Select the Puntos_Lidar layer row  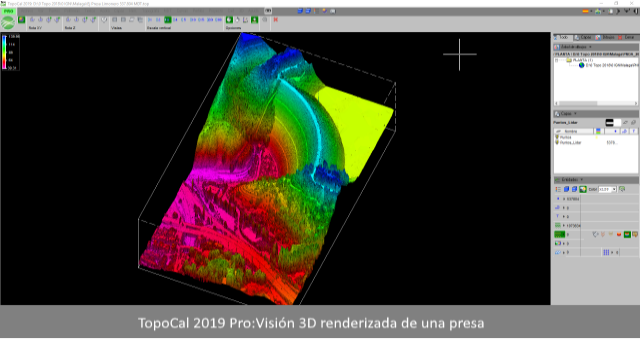596,142
